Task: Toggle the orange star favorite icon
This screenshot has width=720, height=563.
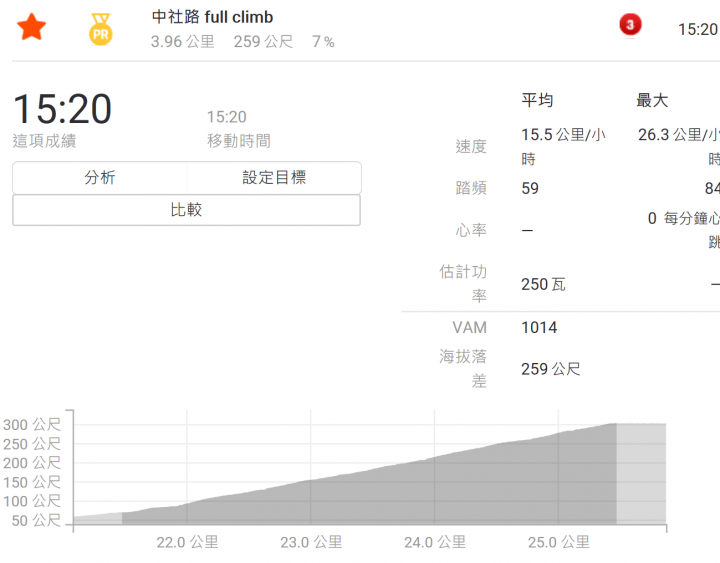Action: tap(31, 27)
